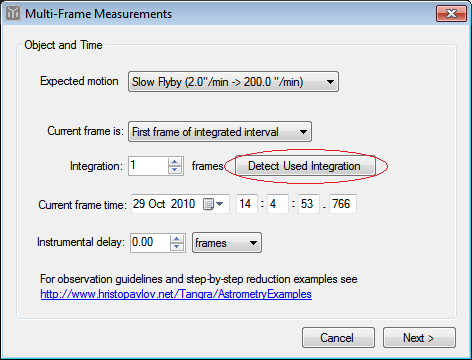Image resolution: width=472 pixels, height=360 pixels.
Task: Decrease Integration frames with down arrow
Action: (175, 170)
